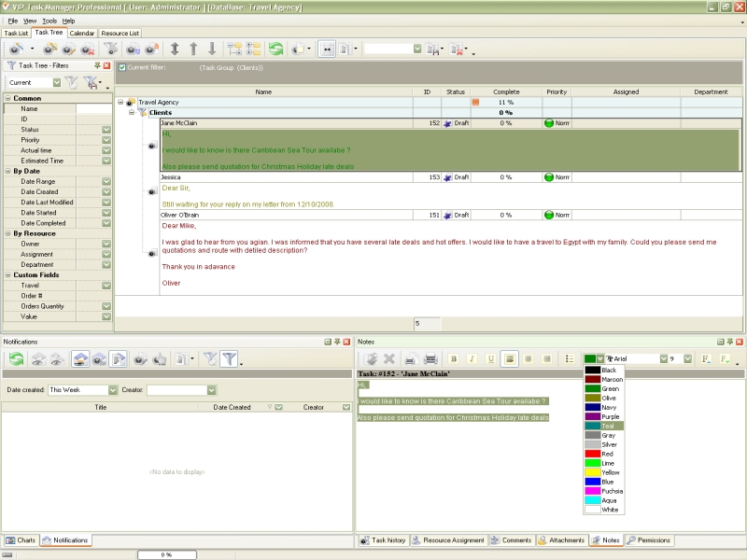Close the Task Tree Filters panel
Screen dimensions: 747x560
coord(106,65)
